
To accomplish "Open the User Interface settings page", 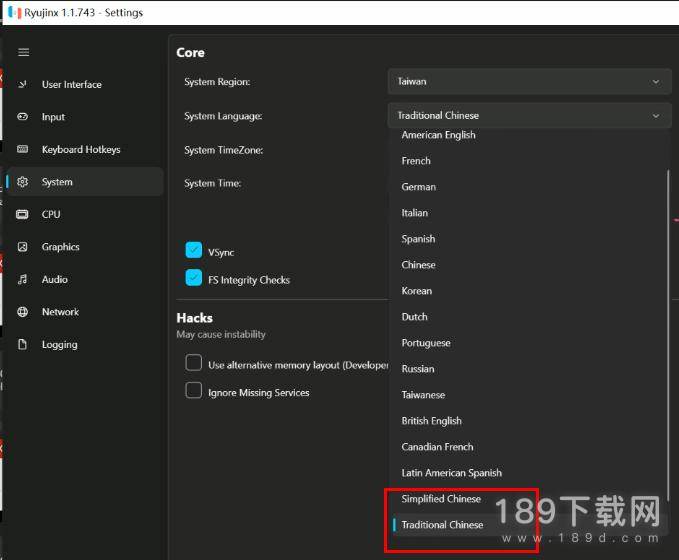I will point(85,84).
